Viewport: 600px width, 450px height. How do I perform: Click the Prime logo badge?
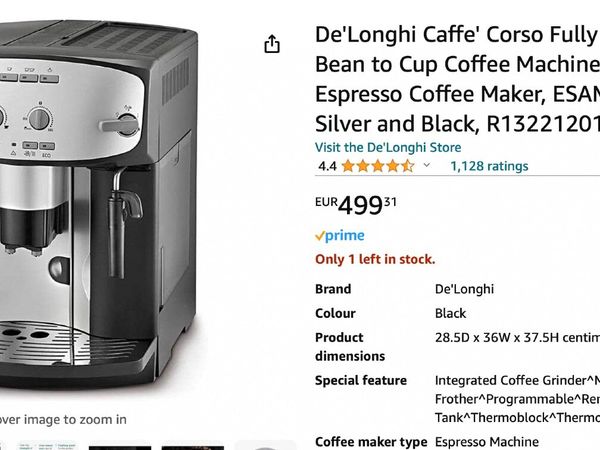point(340,235)
